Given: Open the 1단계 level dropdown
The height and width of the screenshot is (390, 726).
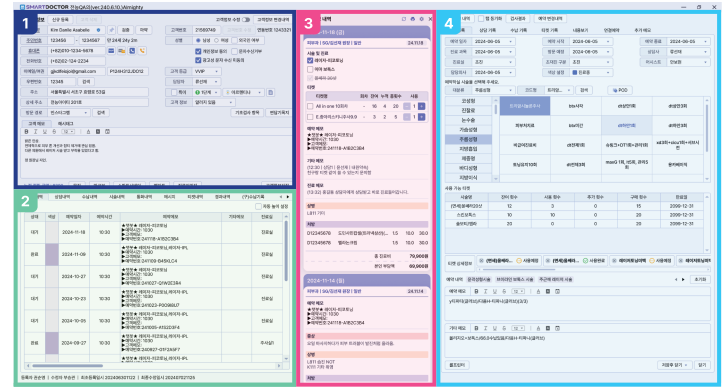Looking at the screenshot, I should (207, 92).
